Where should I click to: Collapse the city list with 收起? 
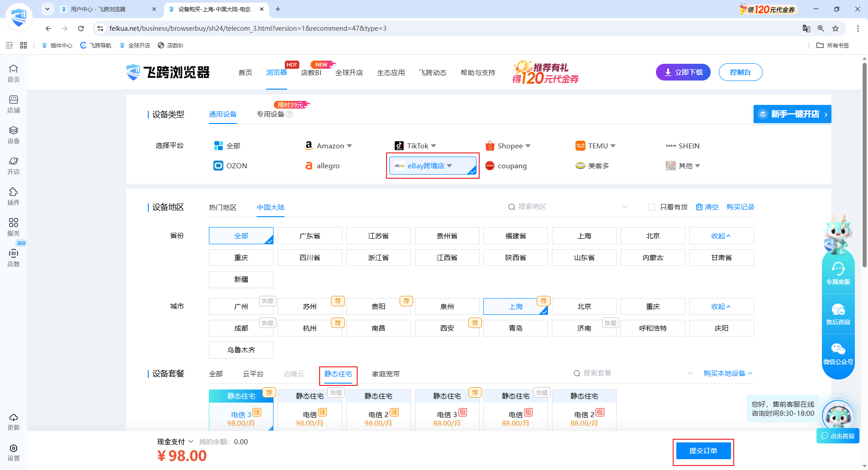click(722, 306)
